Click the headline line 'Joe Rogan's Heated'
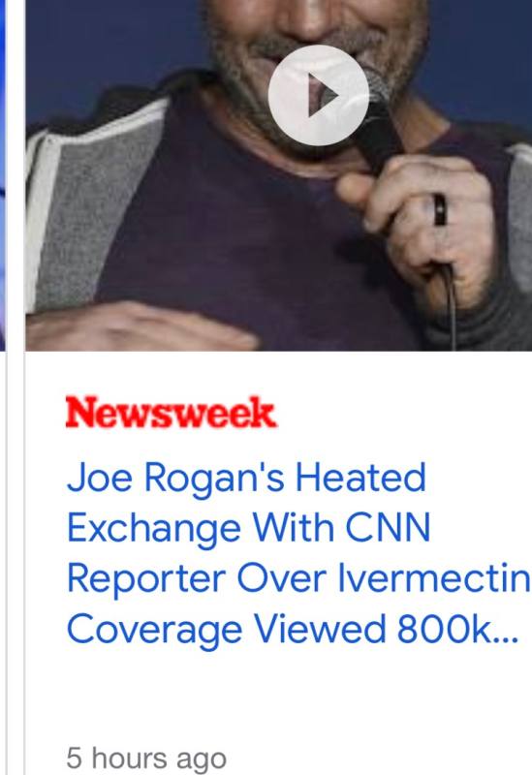Viewport: 532px width, 775px height. (x=246, y=478)
